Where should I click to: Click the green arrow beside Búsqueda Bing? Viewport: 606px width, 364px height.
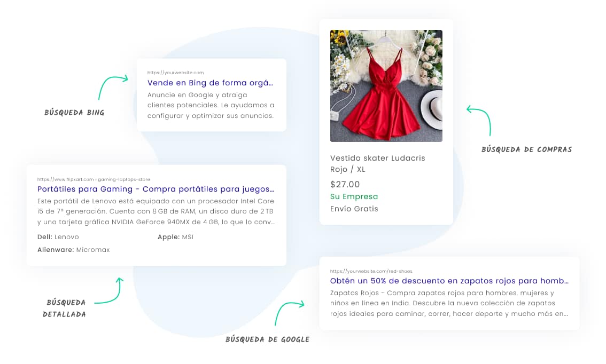112,86
